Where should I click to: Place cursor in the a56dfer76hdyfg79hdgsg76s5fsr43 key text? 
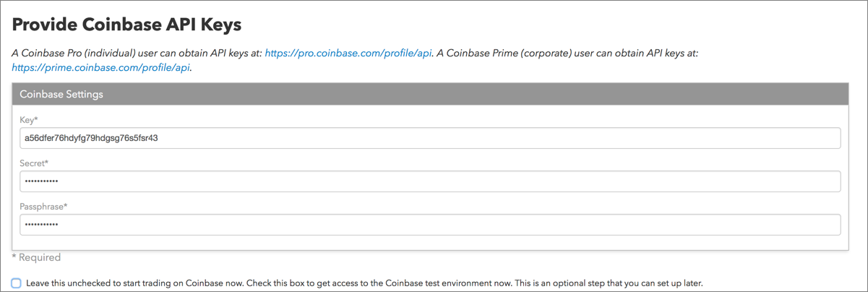(91, 138)
